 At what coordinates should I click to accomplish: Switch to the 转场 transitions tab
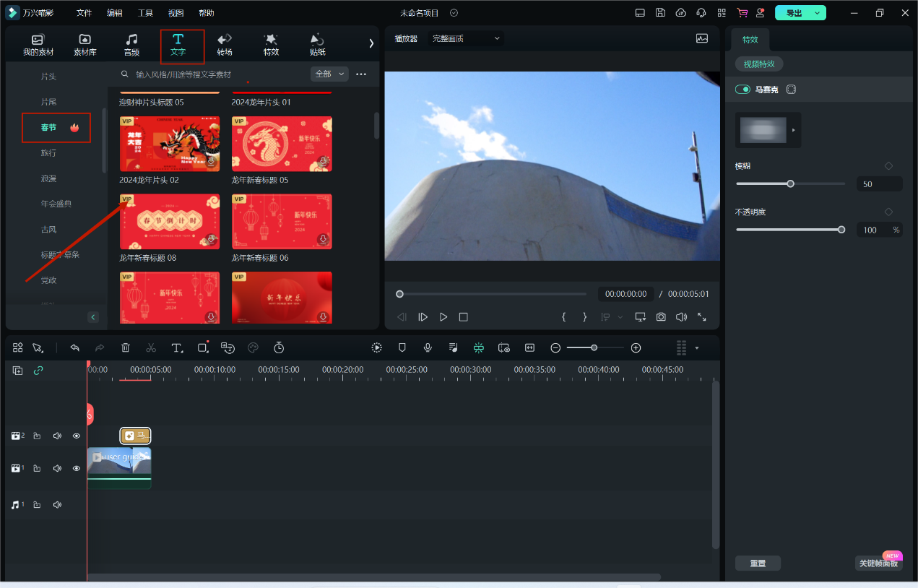tap(225, 44)
